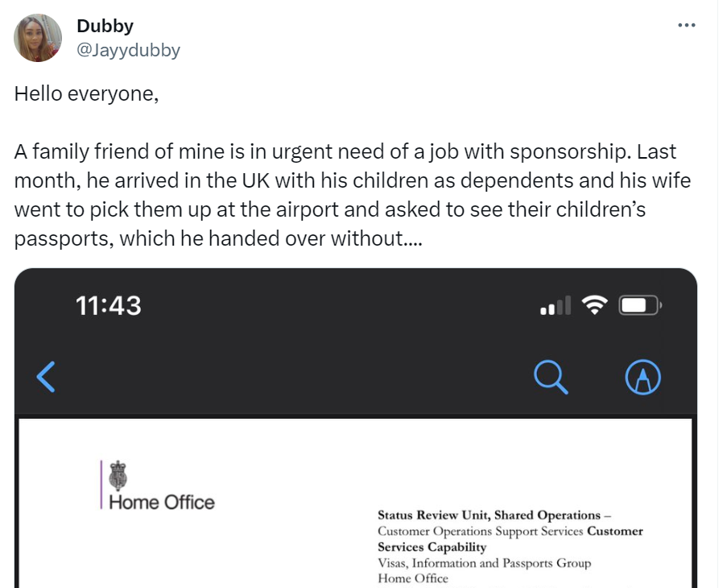Click the 11:43 clock in the screenshot

coord(108,305)
